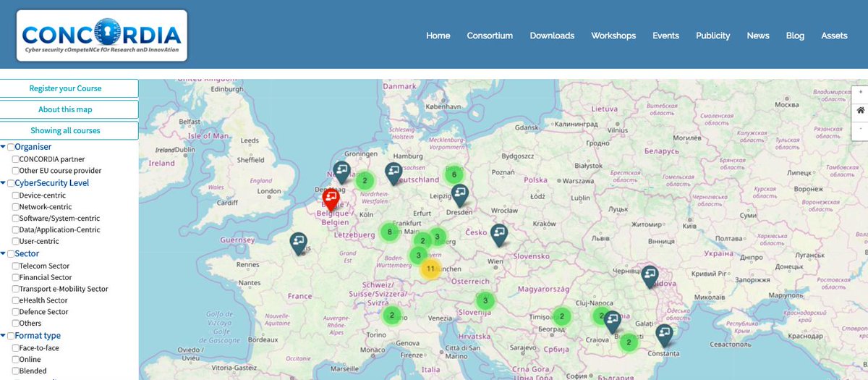The height and width of the screenshot is (380, 868).
Task: Click the course pin near Dresden
Action: click(x=460, y=195)
